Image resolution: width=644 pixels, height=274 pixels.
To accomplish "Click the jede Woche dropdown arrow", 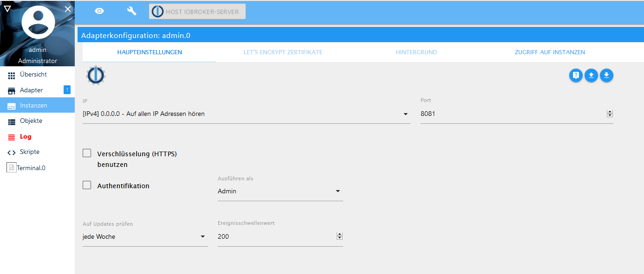I will click(x=203, y=236).
